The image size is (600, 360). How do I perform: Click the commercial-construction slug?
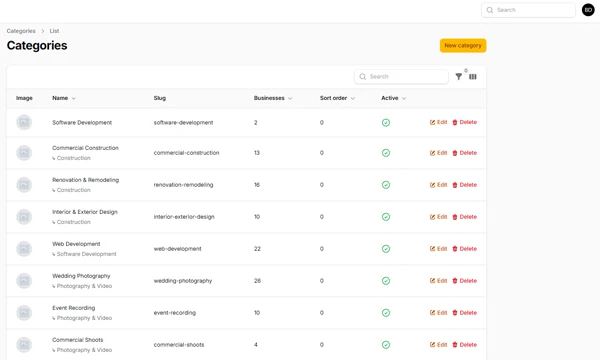pyautogui.click(x=186, y=153)
